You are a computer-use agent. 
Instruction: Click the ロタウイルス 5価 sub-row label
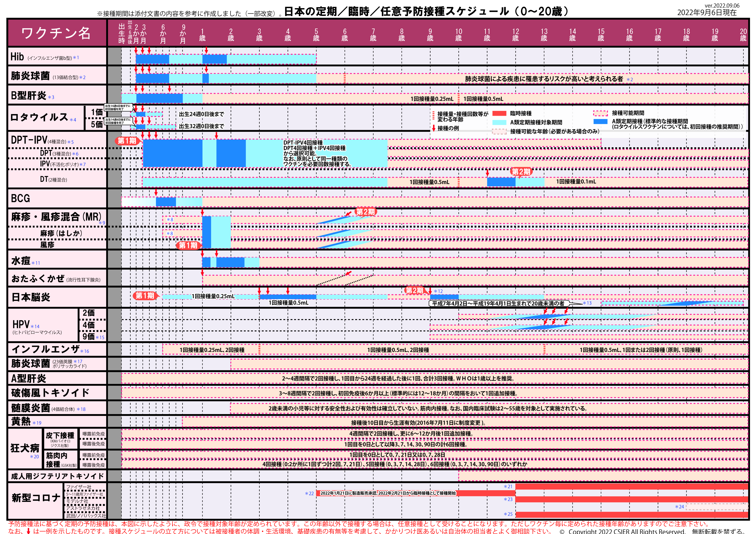[97, 124]
